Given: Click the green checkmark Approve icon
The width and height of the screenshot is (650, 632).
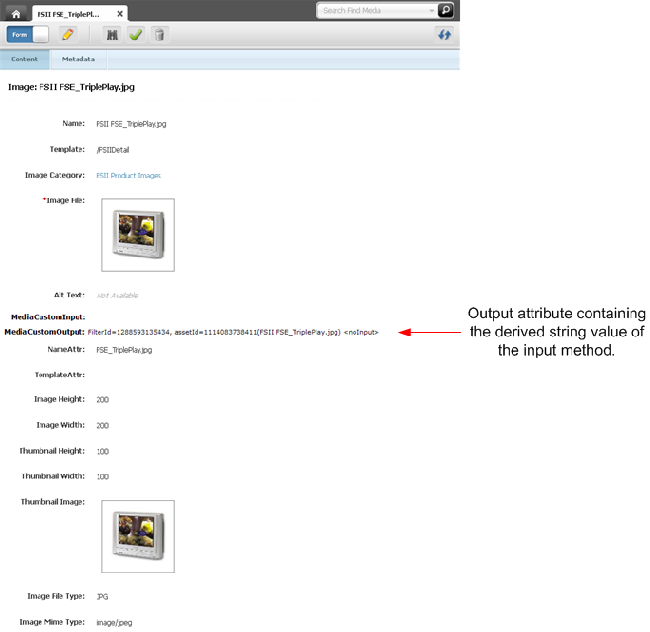Looking at the screenshot, I should point(136,34).
